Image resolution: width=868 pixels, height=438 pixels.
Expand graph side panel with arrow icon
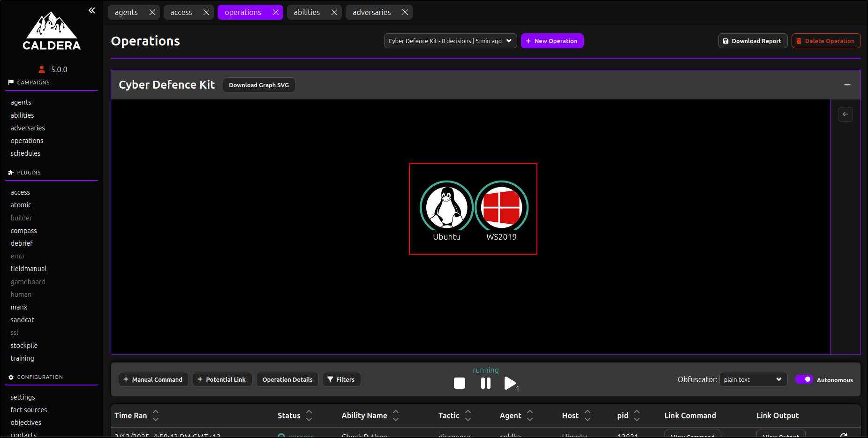click(x=845, y=114)
